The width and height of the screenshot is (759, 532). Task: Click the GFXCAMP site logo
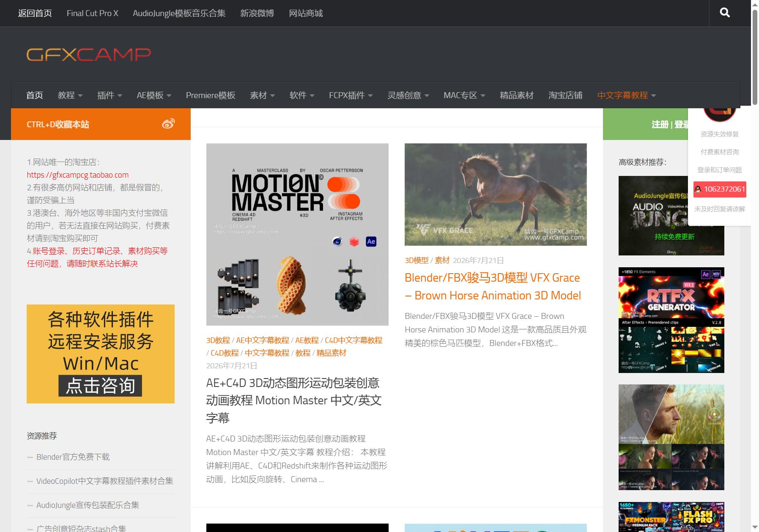89,54
